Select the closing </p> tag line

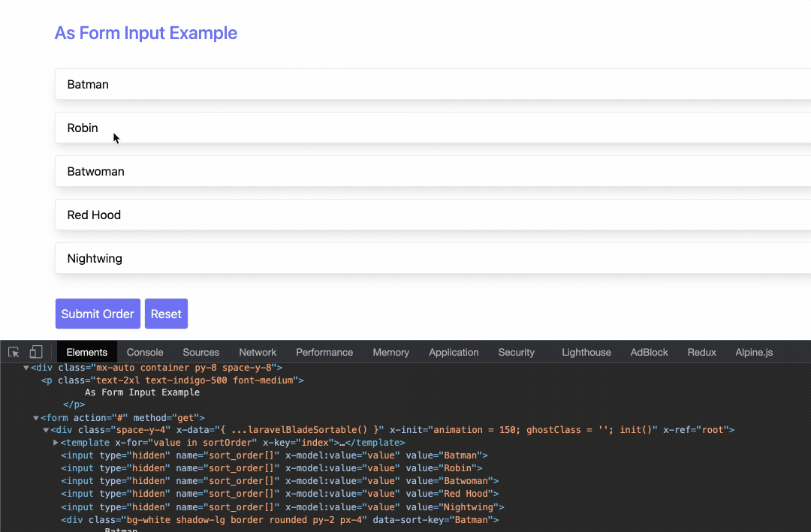[74, 405]
